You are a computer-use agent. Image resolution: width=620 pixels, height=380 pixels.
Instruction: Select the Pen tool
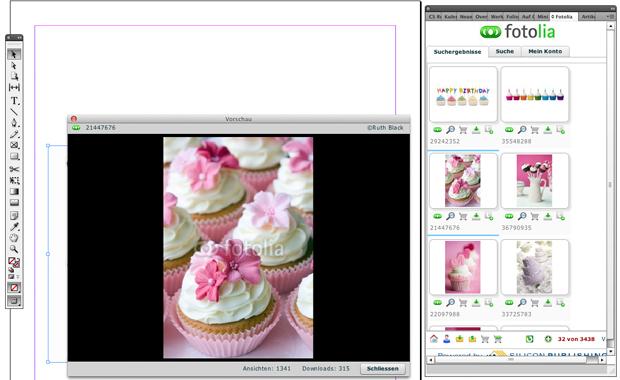point(14,123)
